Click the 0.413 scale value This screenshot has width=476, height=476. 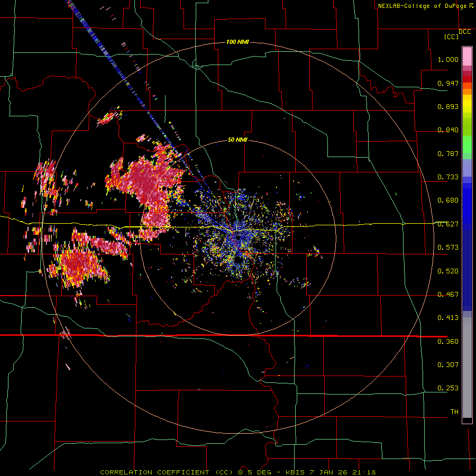tap(448, 318)
